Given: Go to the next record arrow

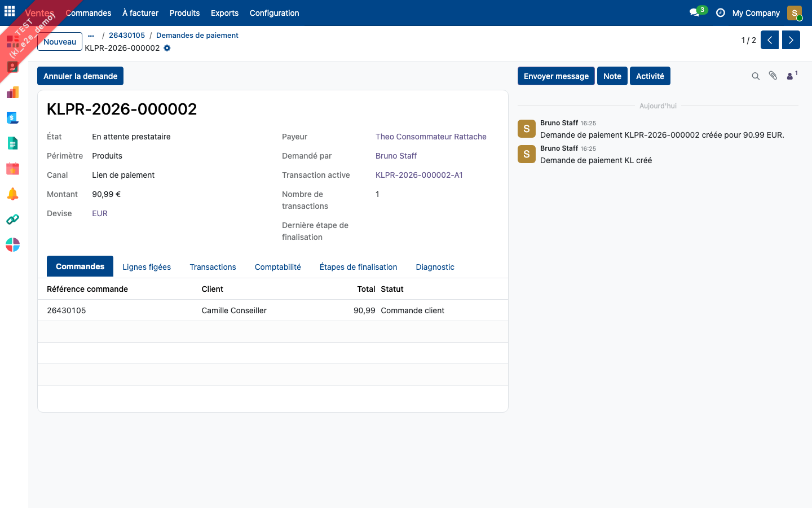Looking at the screenshot, I should [791, 40].
